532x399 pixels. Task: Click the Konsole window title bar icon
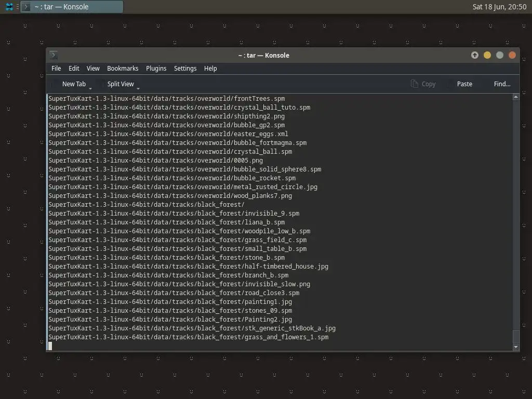(x=54, y=55)
